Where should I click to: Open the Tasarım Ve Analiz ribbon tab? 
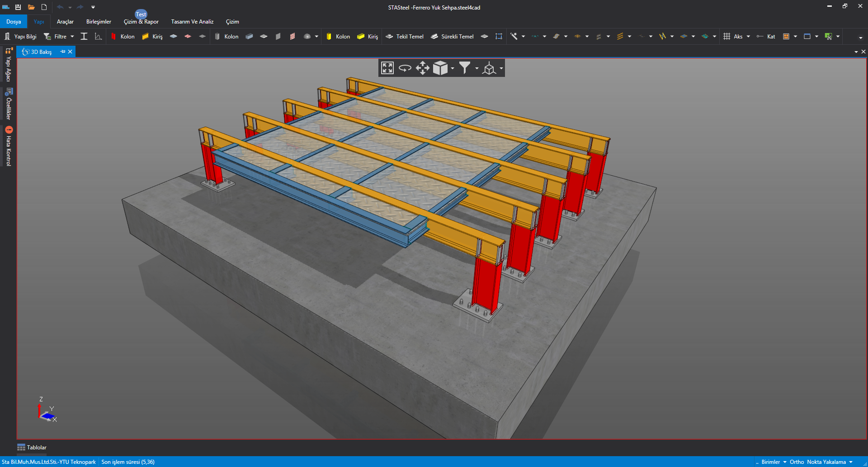tap(192, 22)
